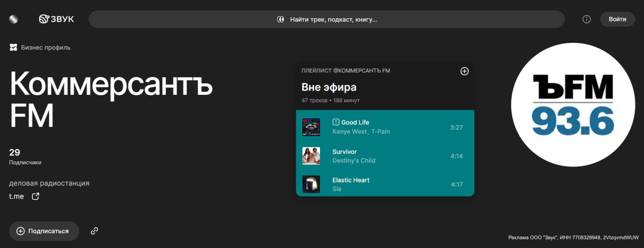Click the 3:27 duration of Good Life
644x248 pixels.
(x=456, y=128)
